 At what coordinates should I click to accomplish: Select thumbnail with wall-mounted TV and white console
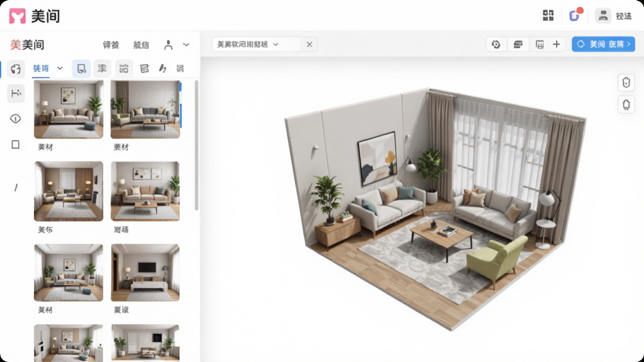pos(145,273)
